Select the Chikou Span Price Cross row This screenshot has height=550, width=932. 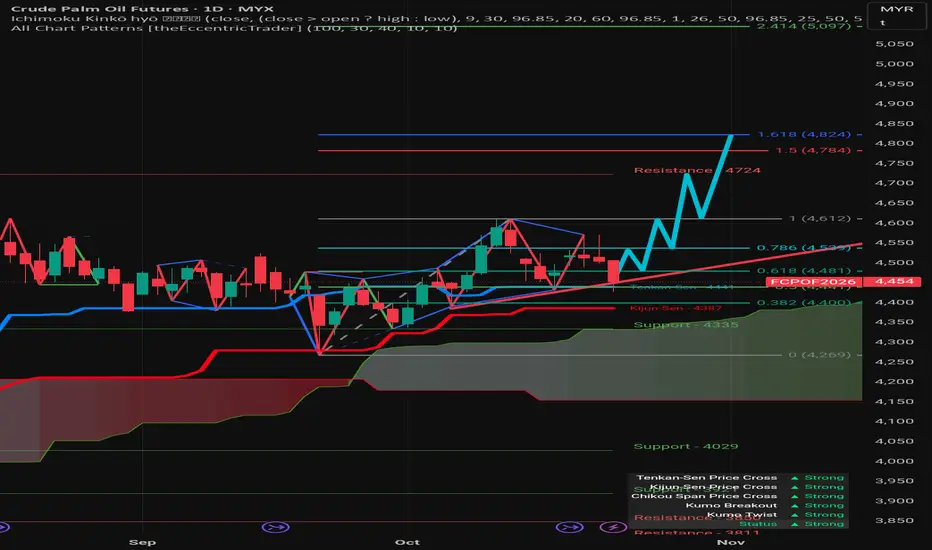click(x=738, y=496)
